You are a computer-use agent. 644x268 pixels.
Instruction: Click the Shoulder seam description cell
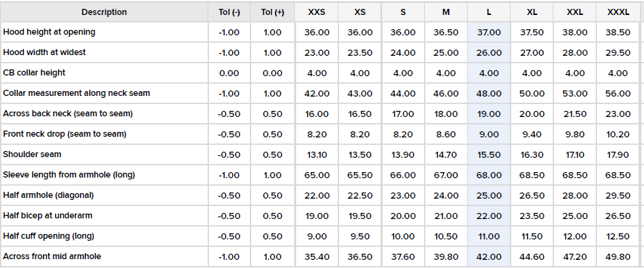point(104,154)
